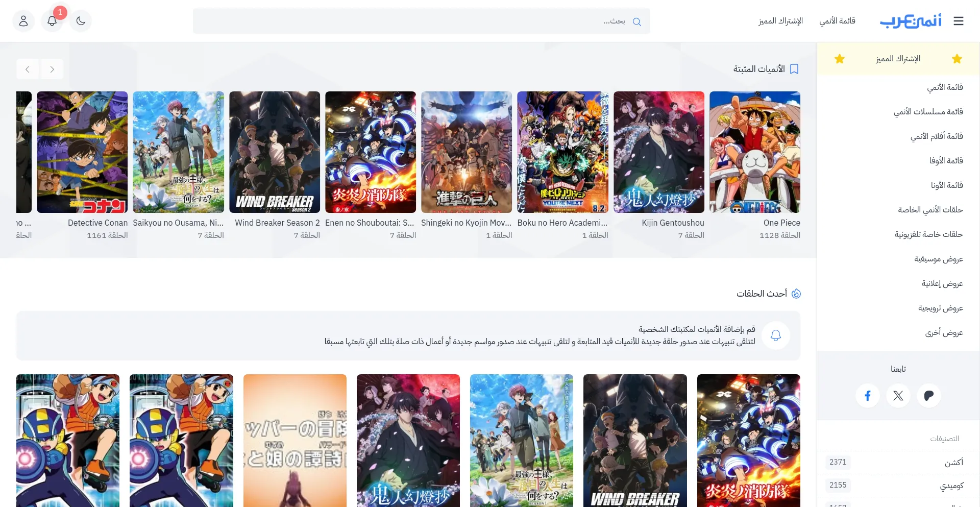Image resolution: width=980 pixels, height=507 pixels.
Task: Click the bell icon in the library notice
Action: click(776, 335)
